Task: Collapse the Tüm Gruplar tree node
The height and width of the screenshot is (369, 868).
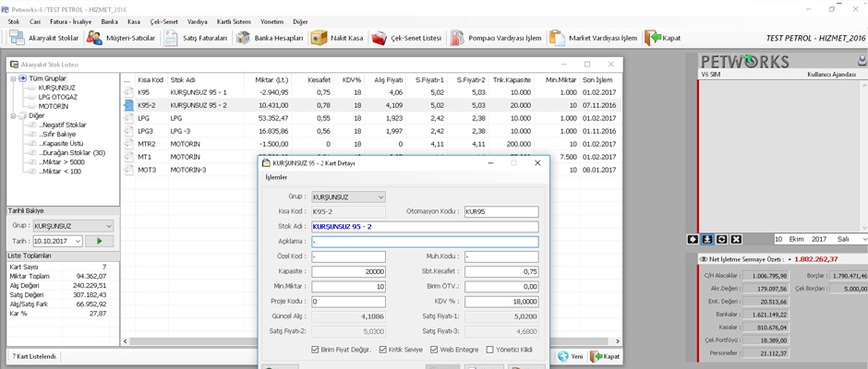Action: click(x=13, y=78)
